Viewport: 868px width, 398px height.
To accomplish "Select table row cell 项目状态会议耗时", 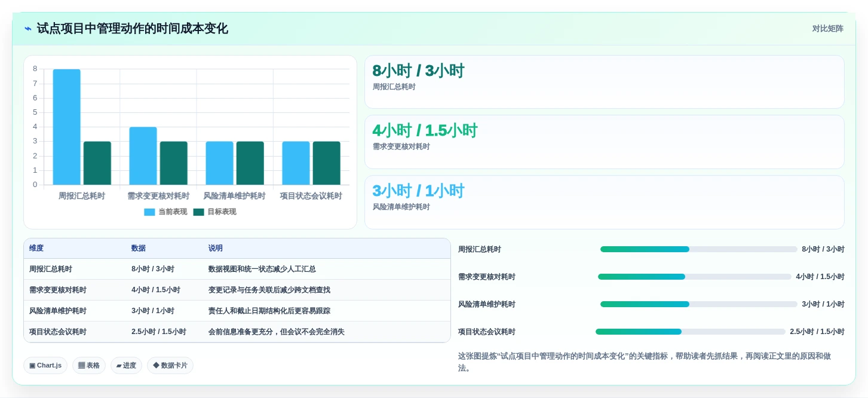I will tap(58, 332).
